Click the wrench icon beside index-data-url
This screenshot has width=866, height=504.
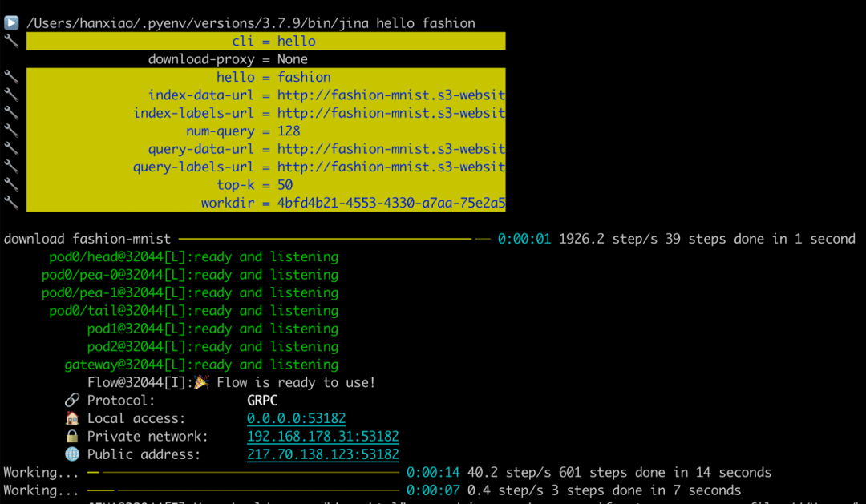(x=11, y=95)
